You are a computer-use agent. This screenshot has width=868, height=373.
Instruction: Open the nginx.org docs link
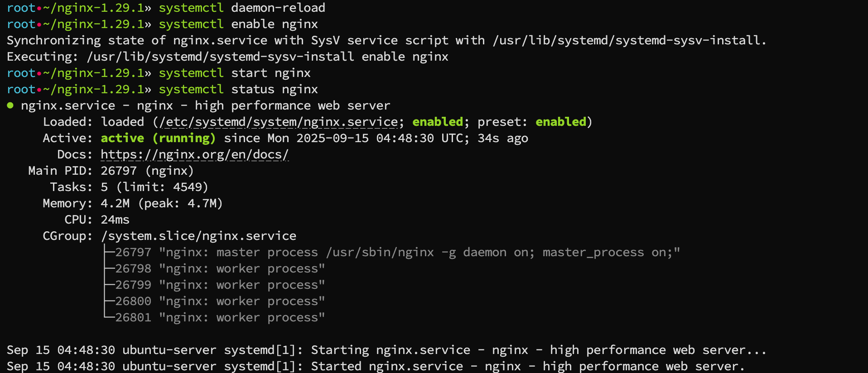pos(194,154)
